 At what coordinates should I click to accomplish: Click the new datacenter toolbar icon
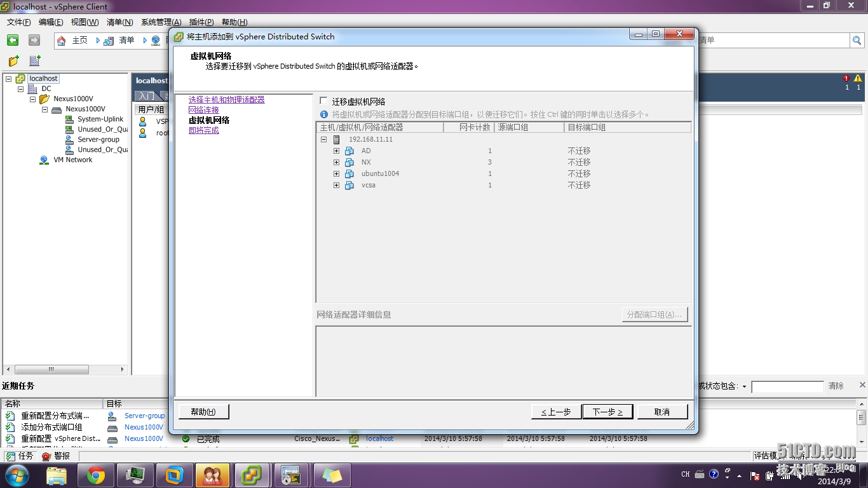35,61
